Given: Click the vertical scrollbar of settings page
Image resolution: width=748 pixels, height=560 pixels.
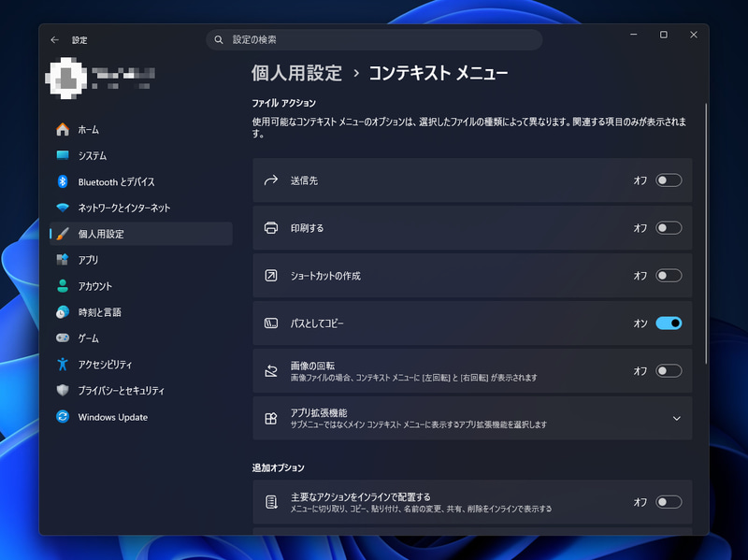Looking at the screenshot, I should point(706,234).
